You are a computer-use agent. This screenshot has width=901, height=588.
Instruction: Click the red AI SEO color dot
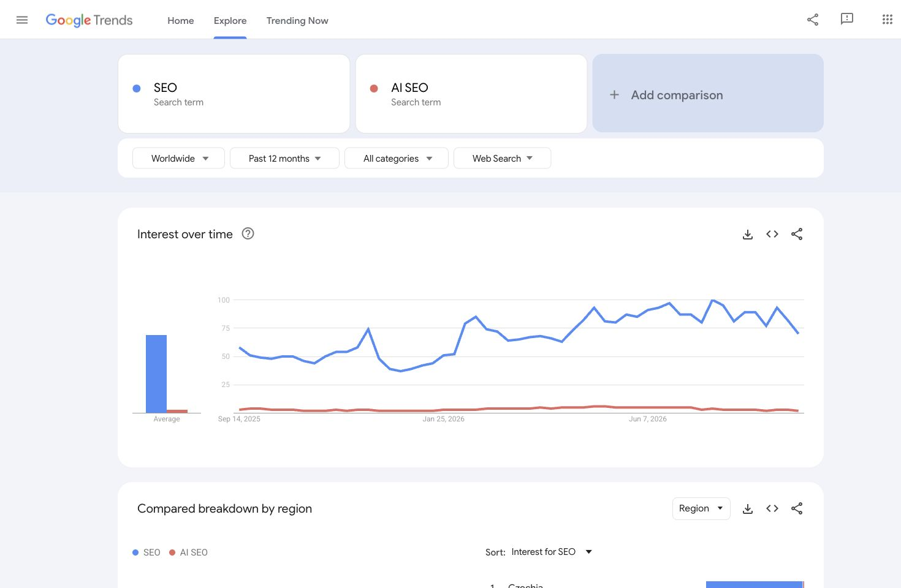click(374, 88)
